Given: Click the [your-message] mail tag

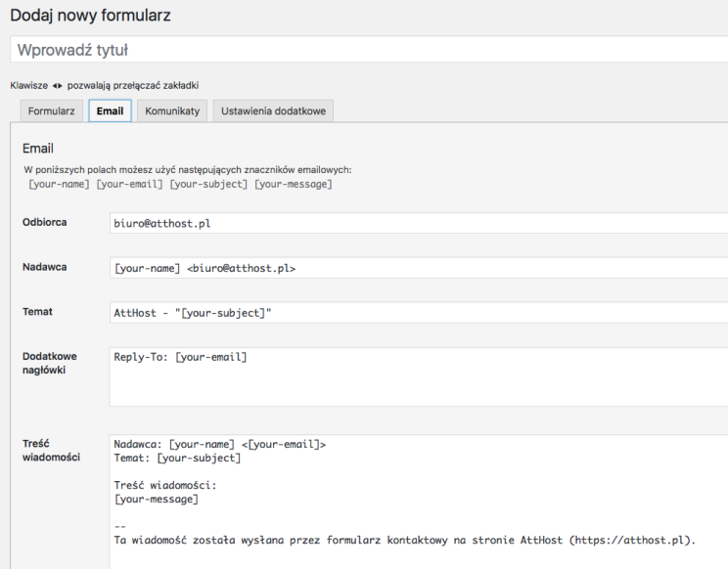Looking at the screenshot, I should tap(294, 184).
